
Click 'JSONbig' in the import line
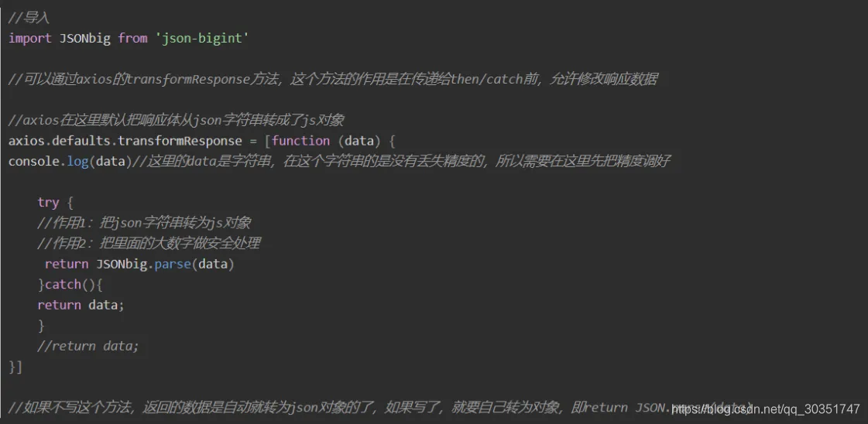85,38
